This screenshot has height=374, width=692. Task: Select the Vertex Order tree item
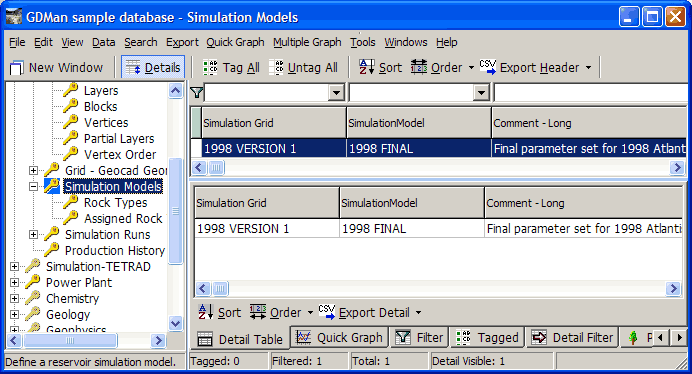[x=120, y=155]
